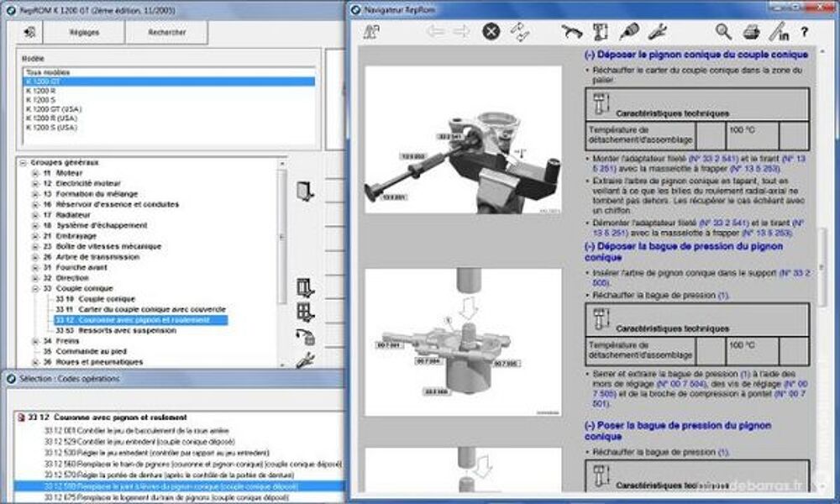Open the technical data screw icon in toolbar
840x504 pixels.
(x=600, y=32)
